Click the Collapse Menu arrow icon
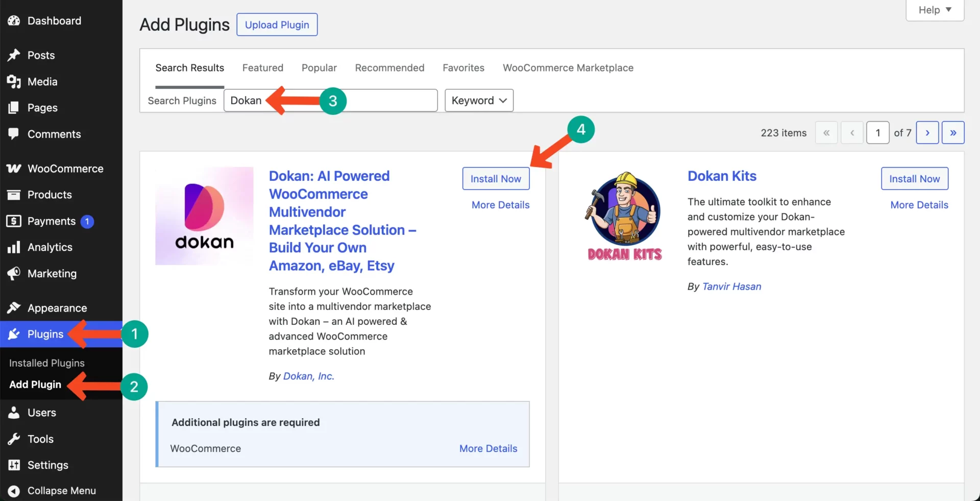This screenshot has height=501, width=980. point(14,491)
